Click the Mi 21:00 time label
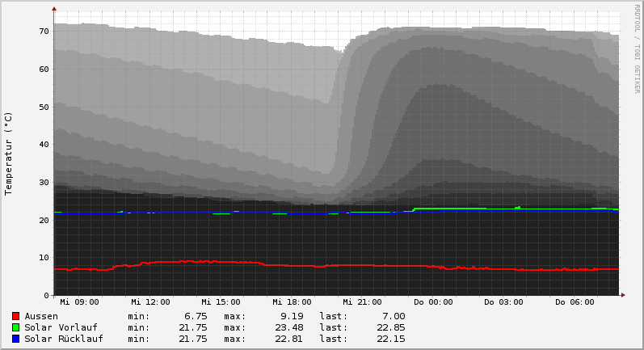The width and height of the screenshot is (644, 350). pos(363,302)
